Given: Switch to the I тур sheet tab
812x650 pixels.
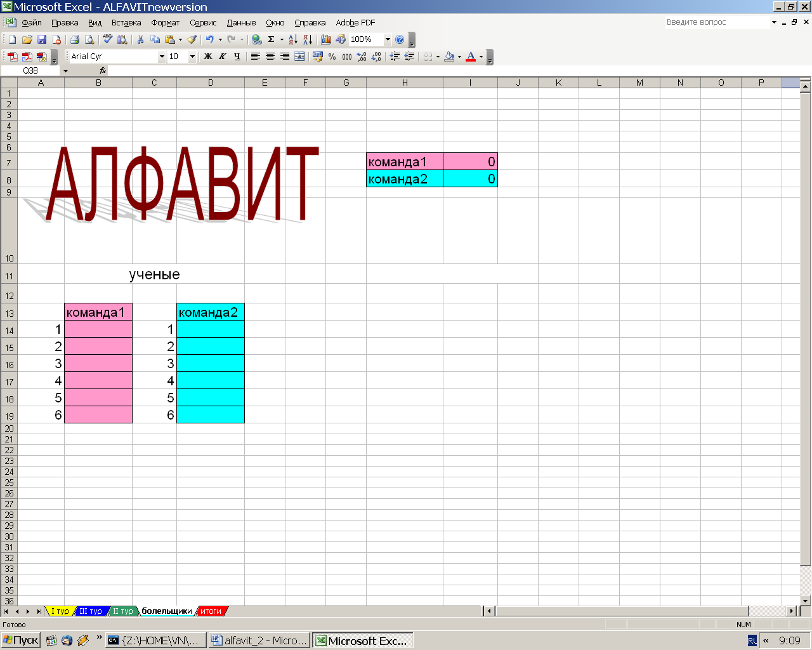Looking at the screenshot, I should (60, 611).
